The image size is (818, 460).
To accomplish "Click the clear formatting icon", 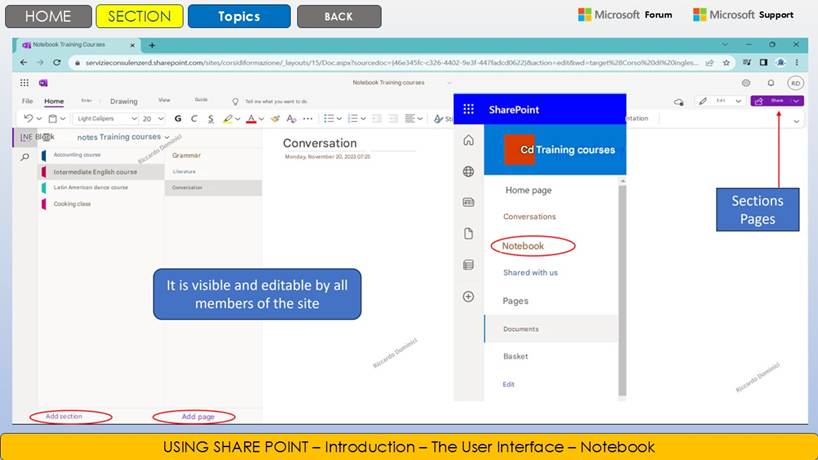I will pos(291,119).
